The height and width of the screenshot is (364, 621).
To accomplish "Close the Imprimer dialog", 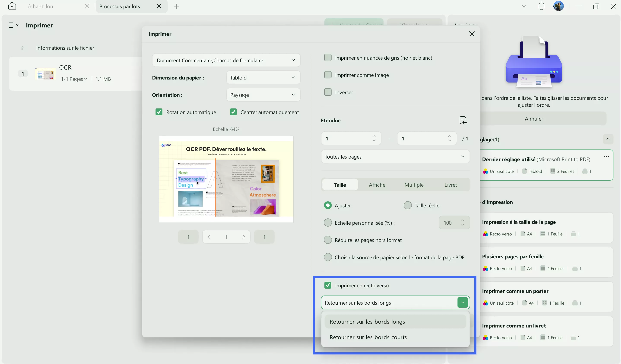I will 472,34.
